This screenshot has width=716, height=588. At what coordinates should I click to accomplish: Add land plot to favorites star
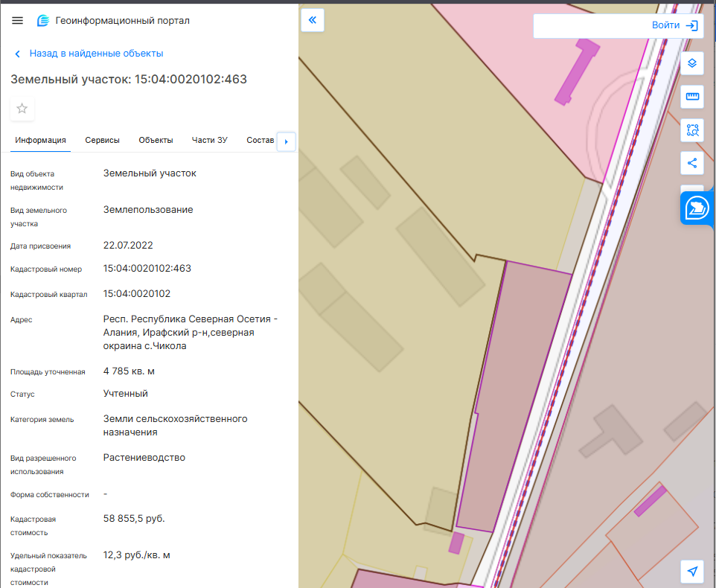tap(22, 109)
